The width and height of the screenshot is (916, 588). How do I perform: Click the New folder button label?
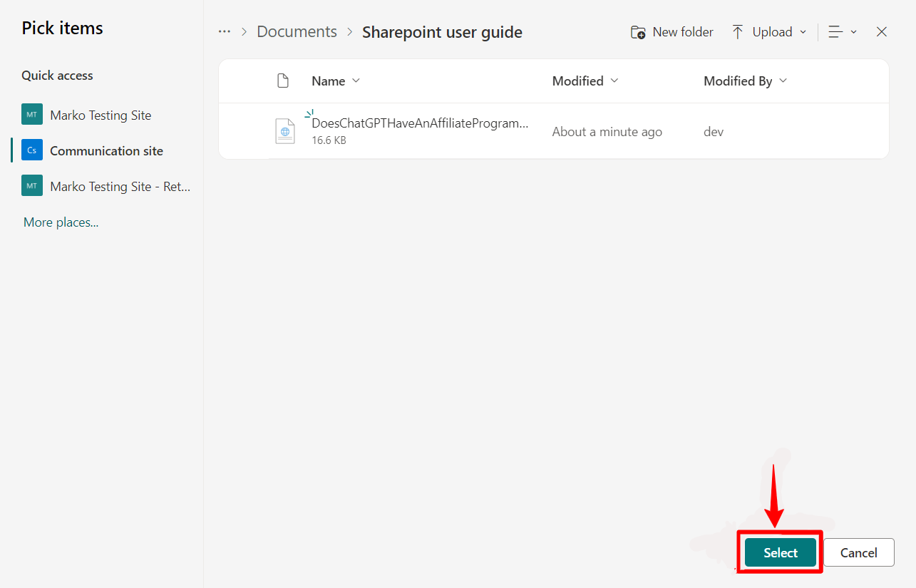[683, 32]
